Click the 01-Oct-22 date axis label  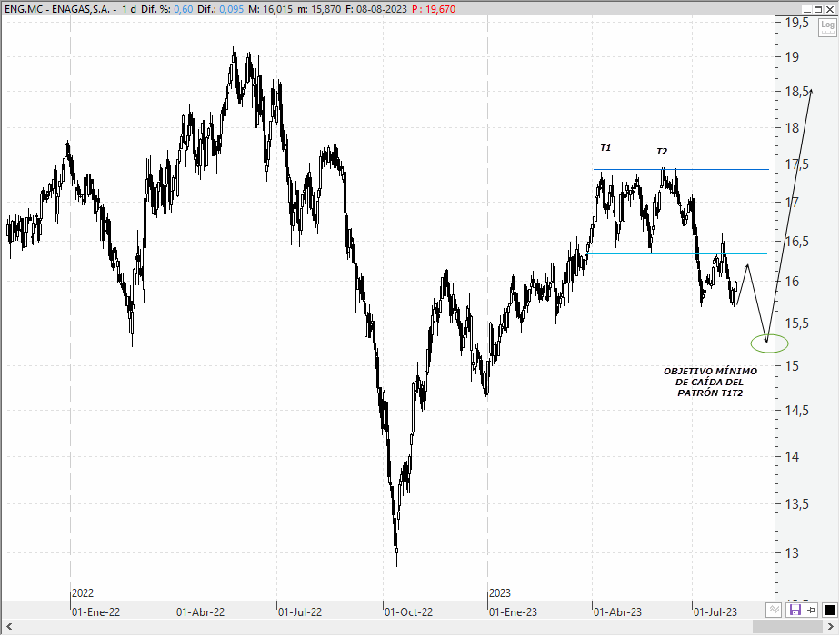409,611
